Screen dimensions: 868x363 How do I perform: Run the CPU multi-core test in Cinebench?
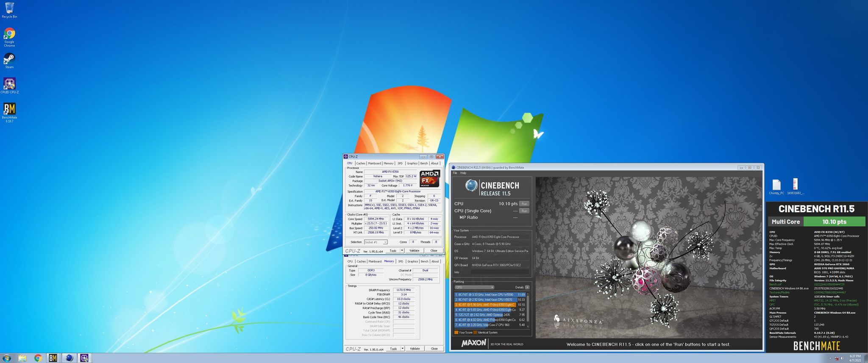pos(524,204)
